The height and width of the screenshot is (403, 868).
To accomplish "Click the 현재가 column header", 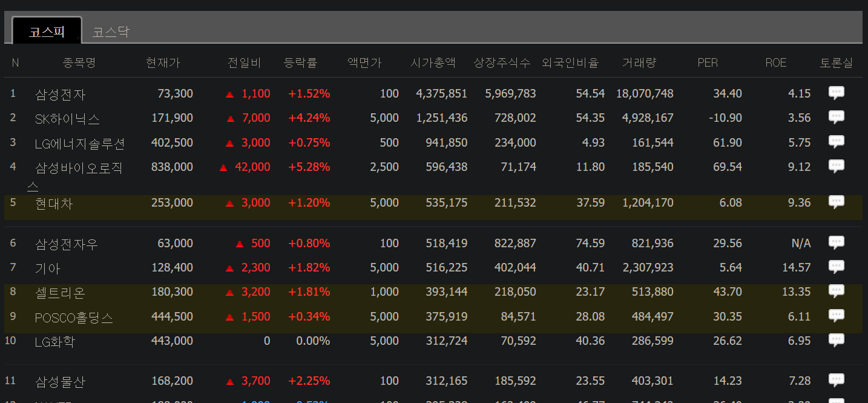I will (x=163, y=62).
